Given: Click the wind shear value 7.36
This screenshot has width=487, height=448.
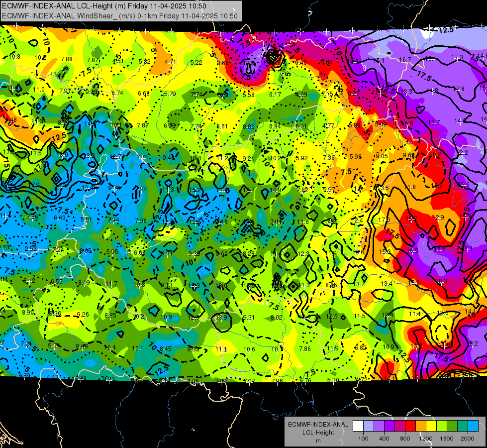Looking at the screenshot, I should point(329,157).
